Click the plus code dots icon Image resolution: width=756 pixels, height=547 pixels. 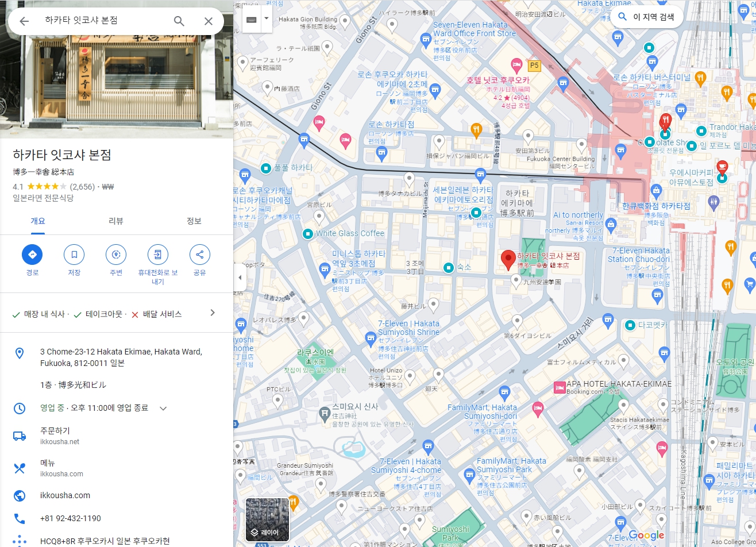click(x=20, y=541)
